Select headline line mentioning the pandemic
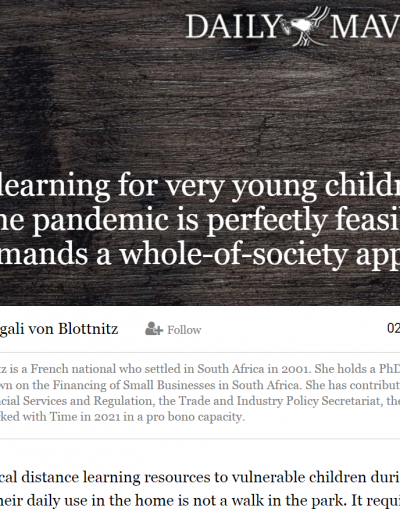Image resolution: width=400 pixels, height=516 pixels. point(200,219)
